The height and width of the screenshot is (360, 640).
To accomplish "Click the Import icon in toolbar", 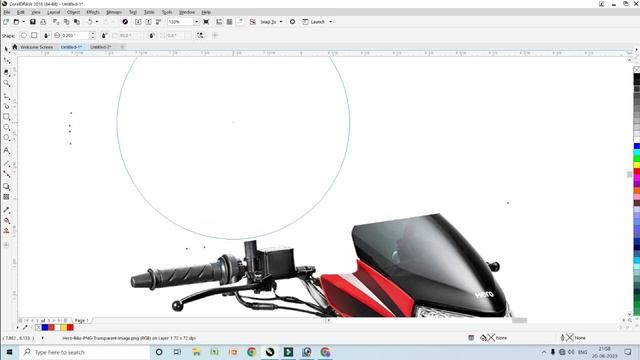I will pos(138,22).
